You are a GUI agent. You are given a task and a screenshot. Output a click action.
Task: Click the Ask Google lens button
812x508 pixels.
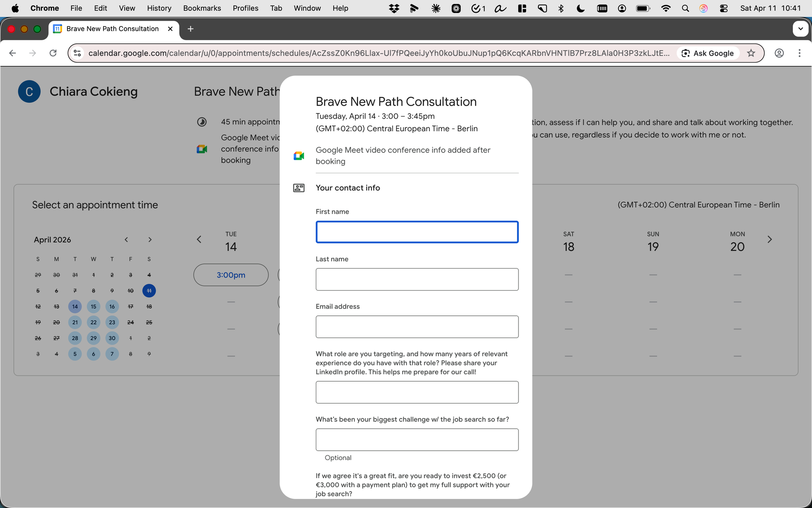[x=708, y=53]
